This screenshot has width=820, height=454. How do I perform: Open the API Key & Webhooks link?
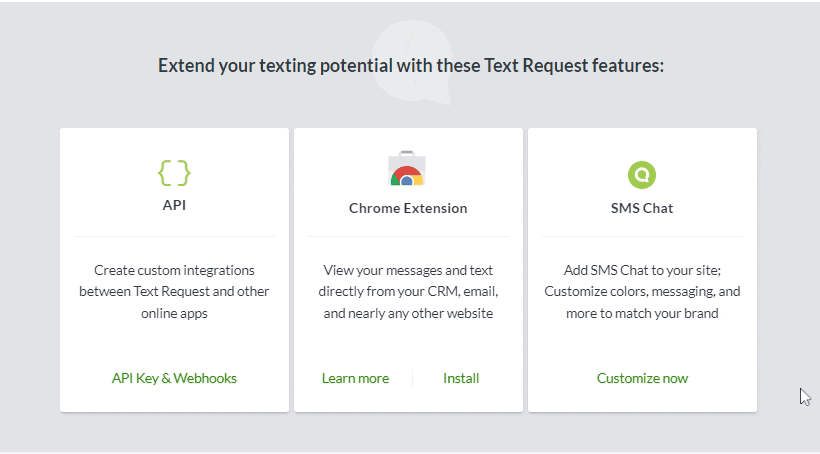[174, 378]
